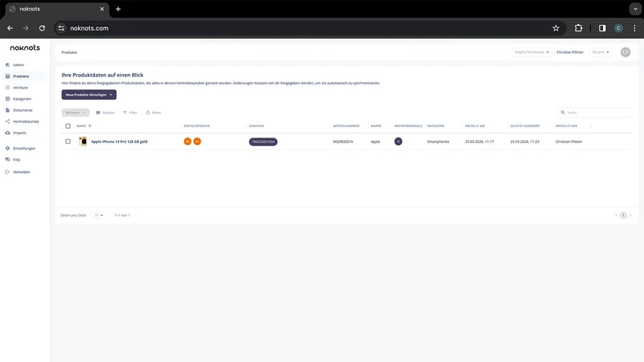644x362 pixels.
Task: Click the Status/Sprache column header
Action: [196, 126]
